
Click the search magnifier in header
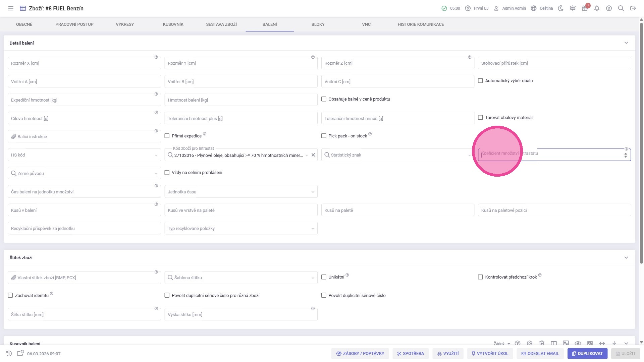[621, 8]
